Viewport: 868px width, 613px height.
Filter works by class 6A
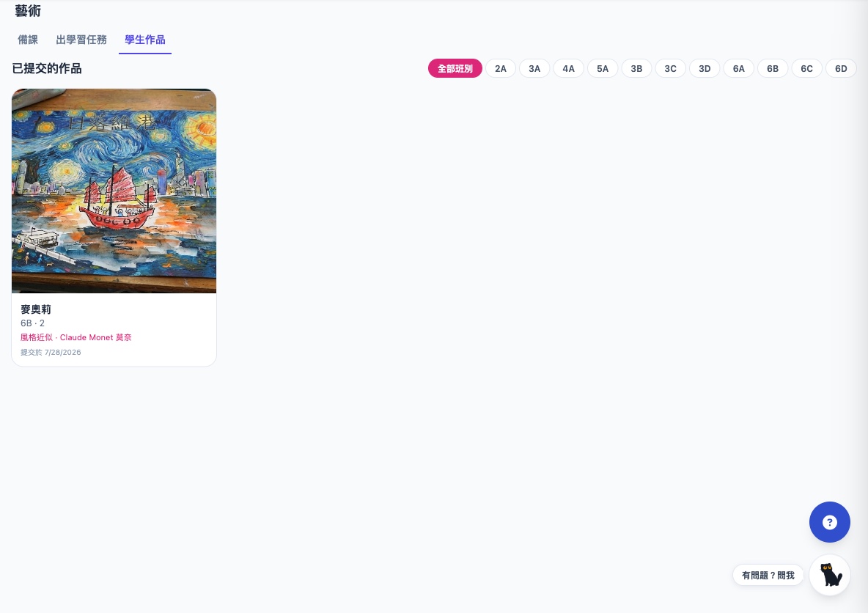point(738,69)
